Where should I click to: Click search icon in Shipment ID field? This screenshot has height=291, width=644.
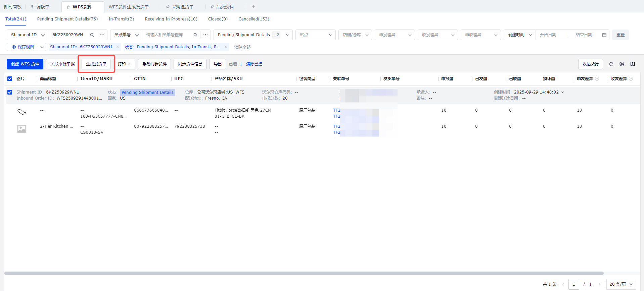[x=92, y=35]
